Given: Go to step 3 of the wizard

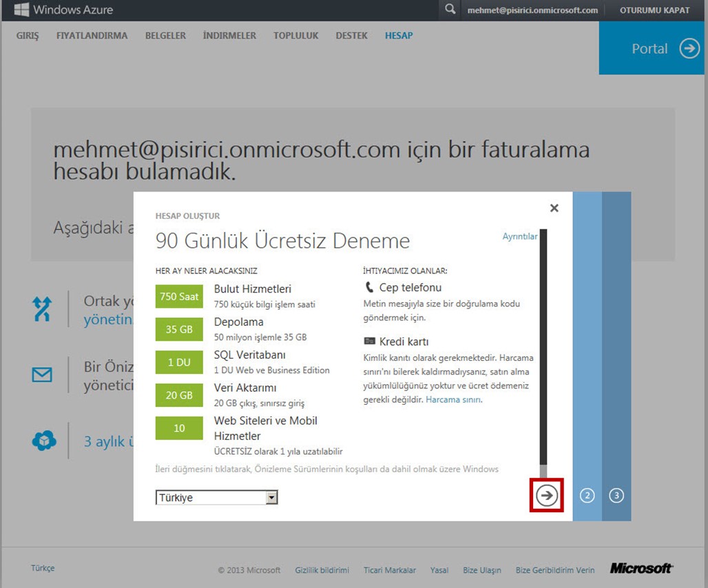Looking at the screenshot, I should 616,496.
